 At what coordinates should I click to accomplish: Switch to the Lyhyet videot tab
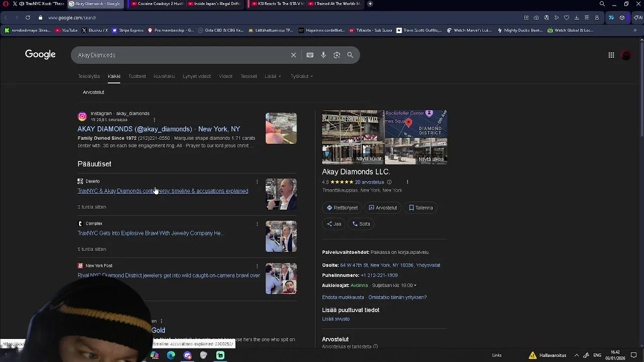tap(197, 76)
